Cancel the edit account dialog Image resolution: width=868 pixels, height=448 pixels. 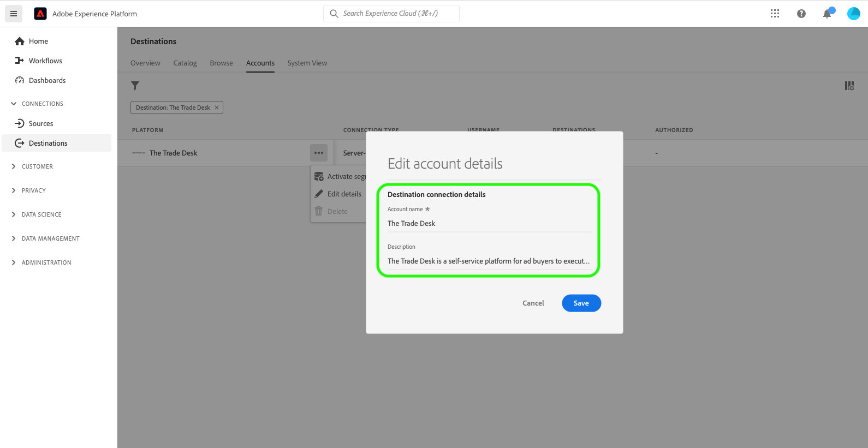pos(533,303)
